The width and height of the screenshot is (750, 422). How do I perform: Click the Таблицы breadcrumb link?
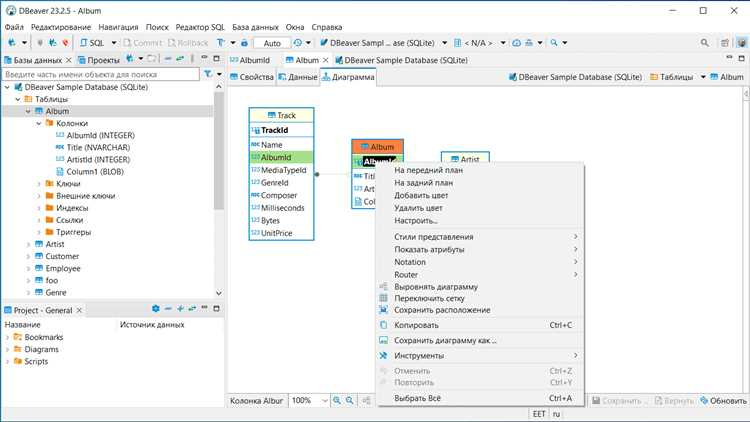click(x=672, y=77)
